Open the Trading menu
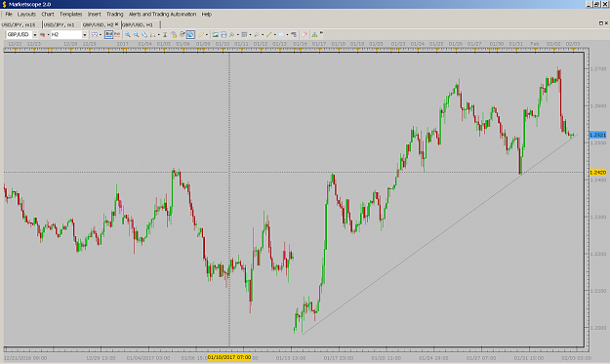Image resolution: width=610 pixels, height=364 pixels. pos(115,14)
